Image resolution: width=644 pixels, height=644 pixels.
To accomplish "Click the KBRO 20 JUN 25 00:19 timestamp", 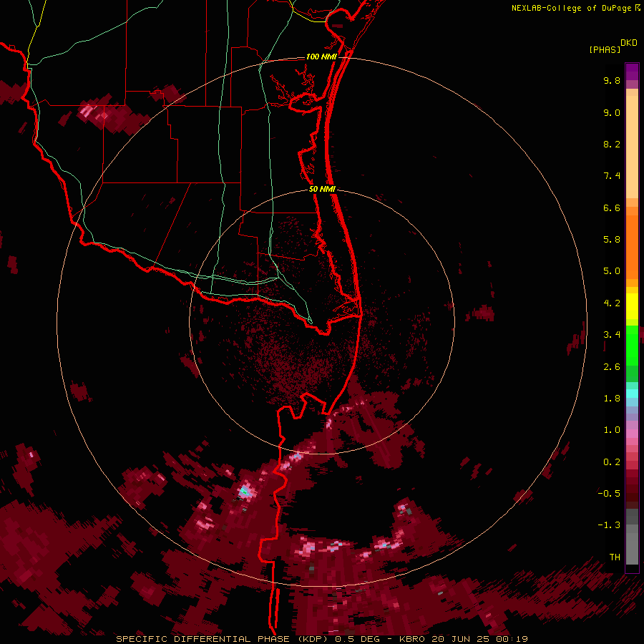I will click(463, 639).
